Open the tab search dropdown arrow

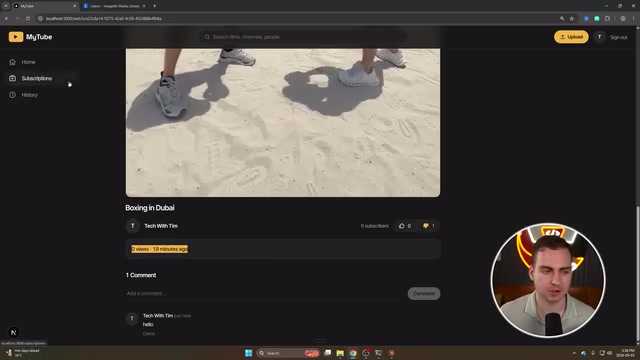click(6, 6)
